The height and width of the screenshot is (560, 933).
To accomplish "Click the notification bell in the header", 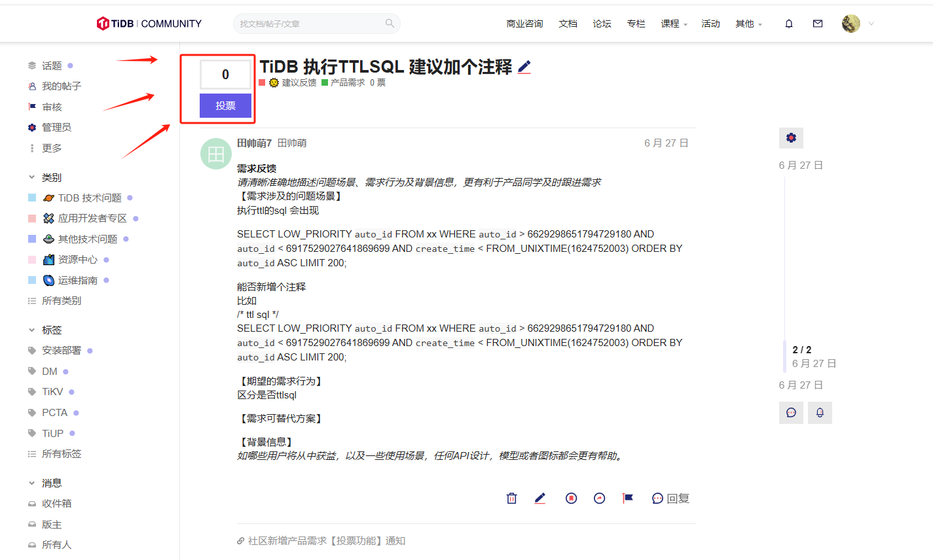I will 789,24.
